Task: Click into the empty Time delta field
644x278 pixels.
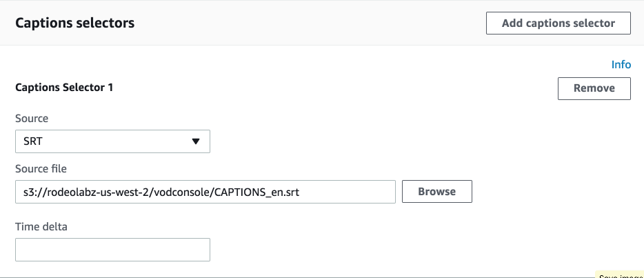Action: pos(112,250)
